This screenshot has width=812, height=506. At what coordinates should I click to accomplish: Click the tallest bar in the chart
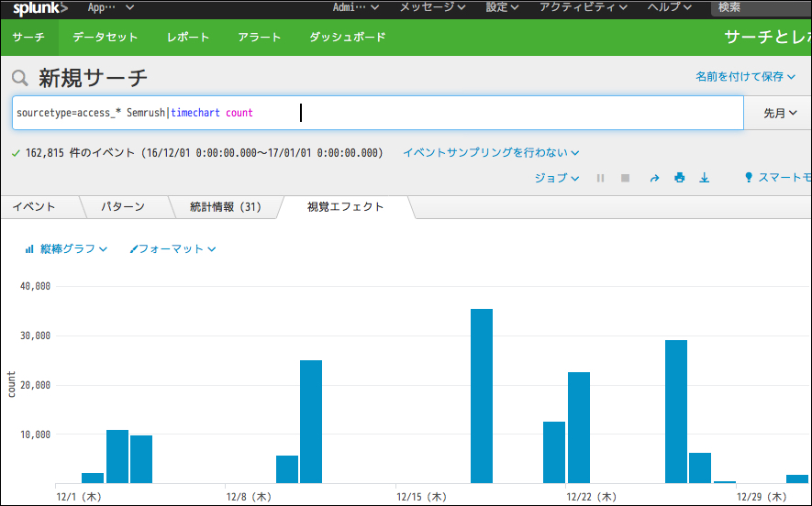pos(482,395)
